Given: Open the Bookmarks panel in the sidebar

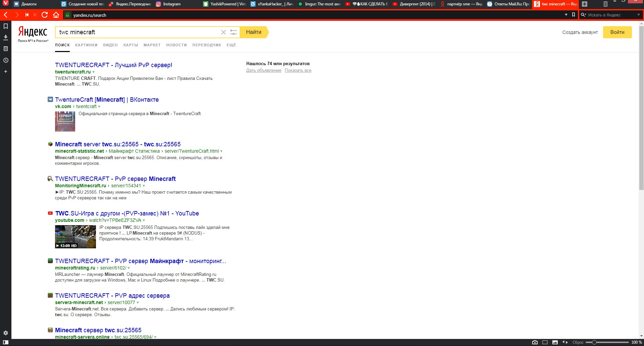Looking at the screenshot, I should [6, 26].
